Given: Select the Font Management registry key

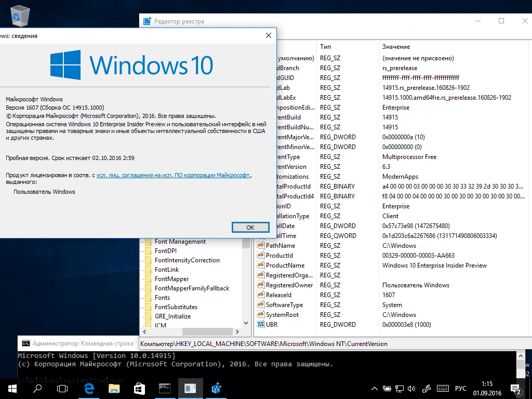Looking at the screenshot, I should (x=180, y=242).
